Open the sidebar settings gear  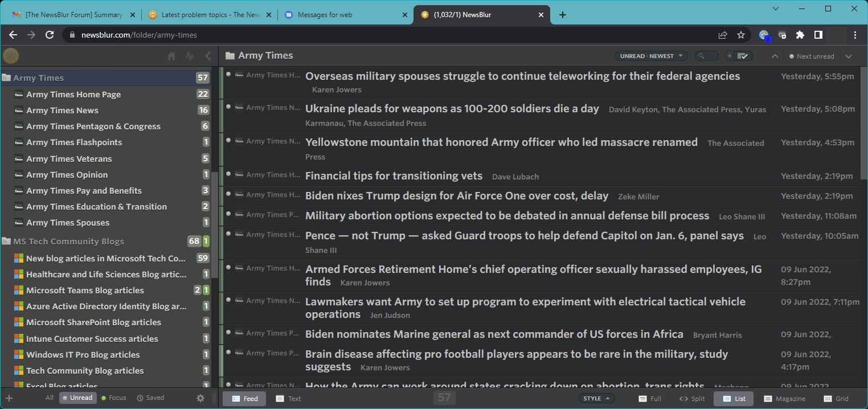point(200,398)
